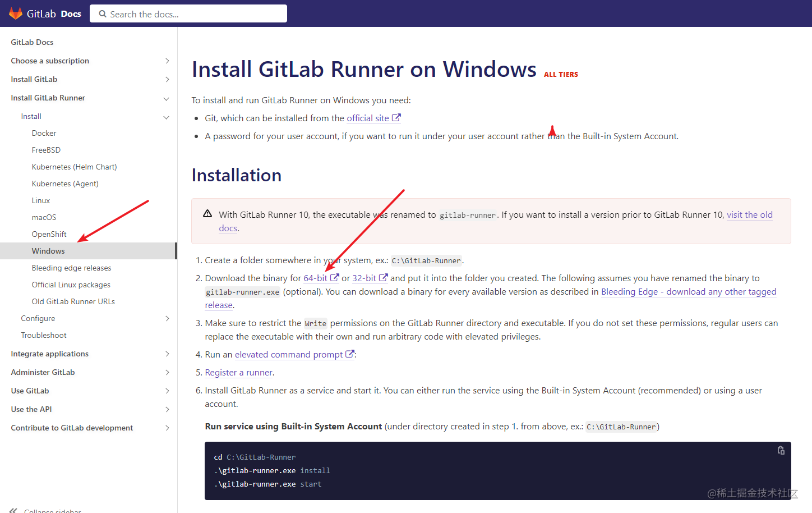Open Bleeding edge releases sidebar item
This screenshot has width=812, height=513.
[x=71, y=268]
